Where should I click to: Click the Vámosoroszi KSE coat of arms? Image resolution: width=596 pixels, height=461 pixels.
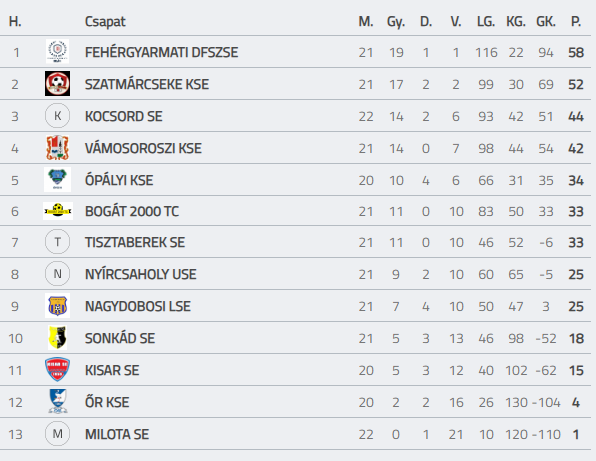coord(57,148)
